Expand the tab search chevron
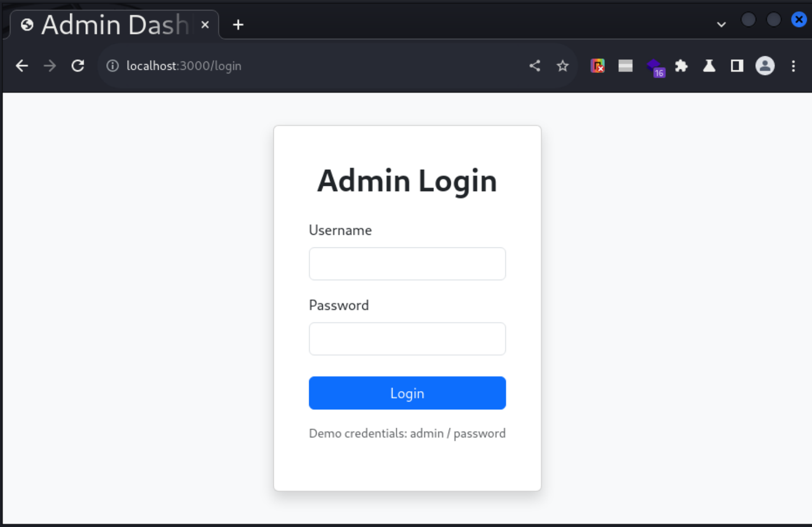The height and width of the screenshot is (527, 812). 721,24
